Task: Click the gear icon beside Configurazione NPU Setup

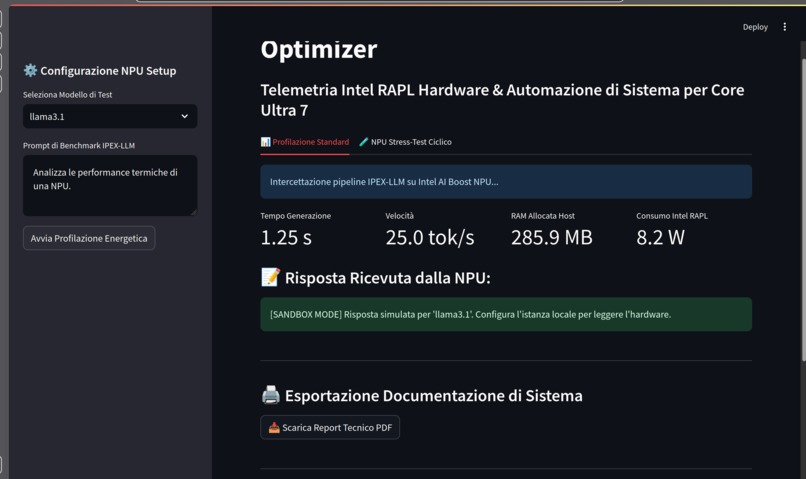Action: tap(30, 70)
